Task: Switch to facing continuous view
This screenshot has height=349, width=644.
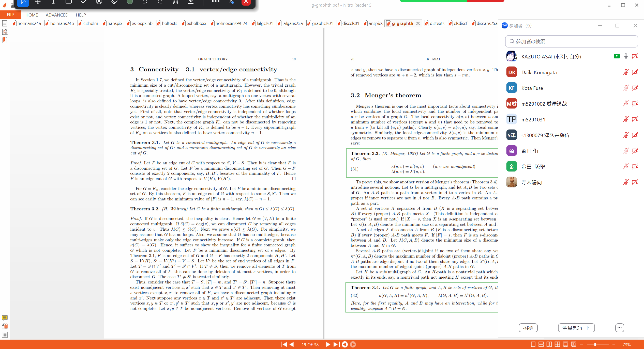Action: pyautogui.click(x=557, y=344)
